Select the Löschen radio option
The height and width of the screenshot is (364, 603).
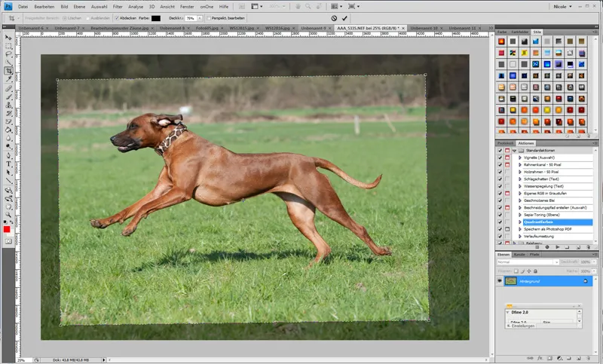(x=65, y=18)
